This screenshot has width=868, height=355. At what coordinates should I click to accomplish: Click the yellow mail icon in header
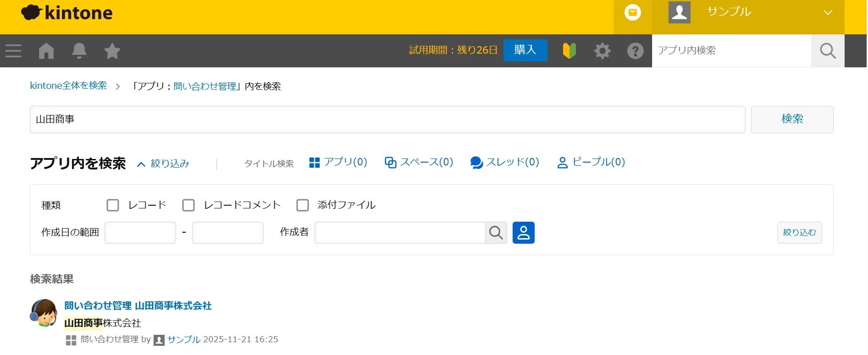(x=632, y=13)
